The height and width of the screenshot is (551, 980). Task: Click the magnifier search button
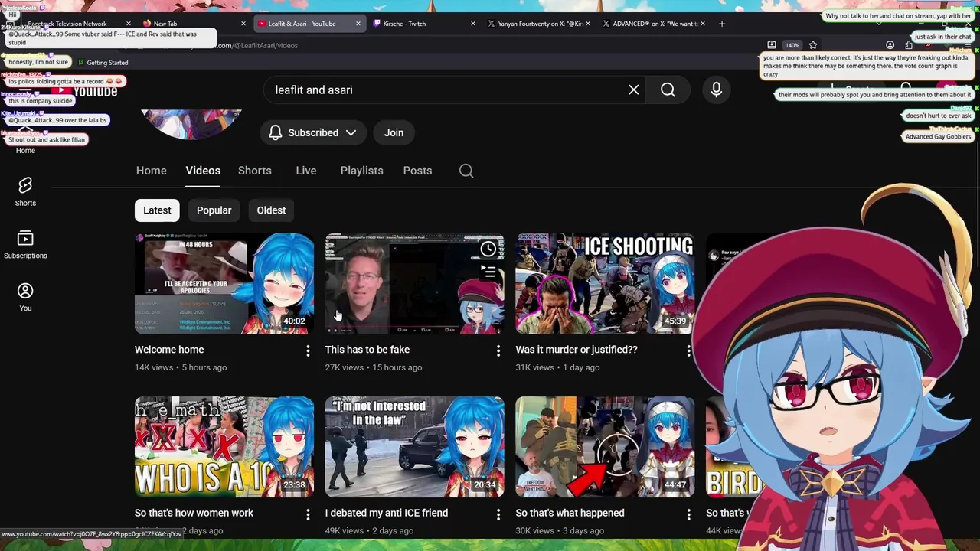click(x=668, y=90)
